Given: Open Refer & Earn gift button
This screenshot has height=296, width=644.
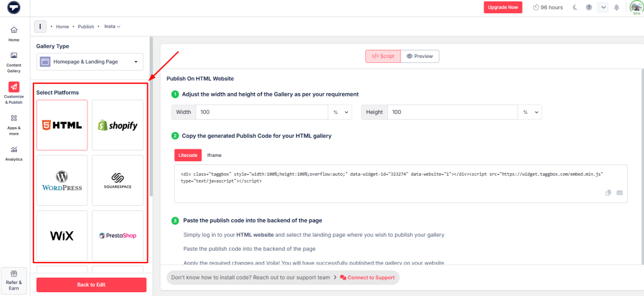Looking at the screenshot, I should [x=14, y=281].
